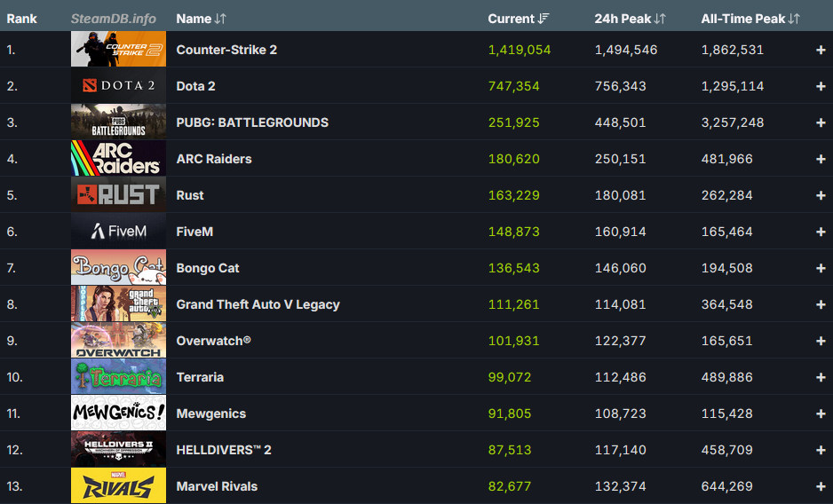Image resolution: width=833 pixels, height=504 pixels.
Task: Open the Counter-Strike 2 name link
Action: tap(226, 50)
